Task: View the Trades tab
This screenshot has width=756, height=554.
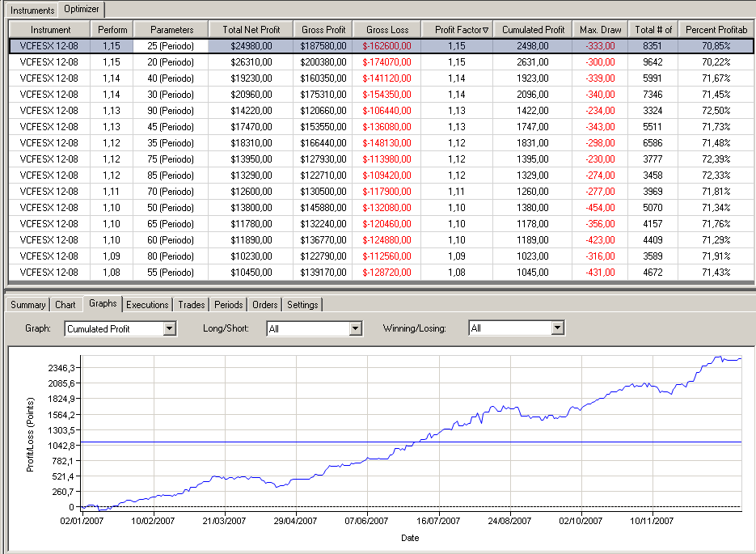Action: (192, 305)
